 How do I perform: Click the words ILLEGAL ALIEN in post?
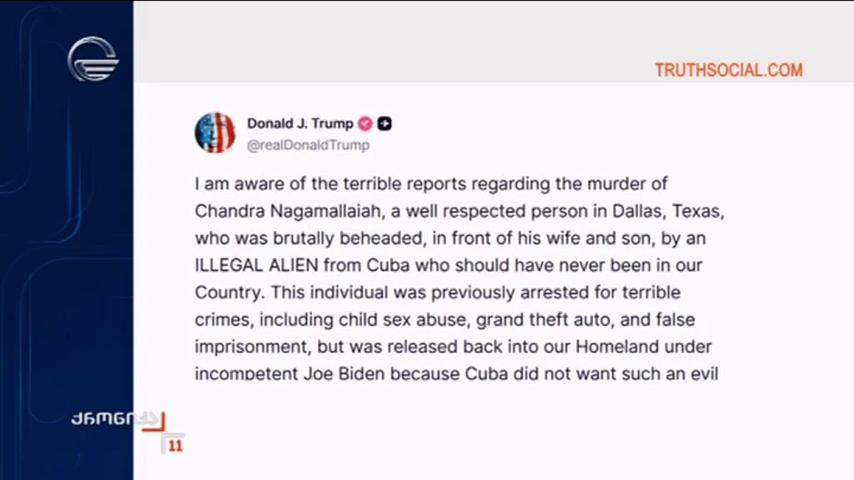point(257,265)
